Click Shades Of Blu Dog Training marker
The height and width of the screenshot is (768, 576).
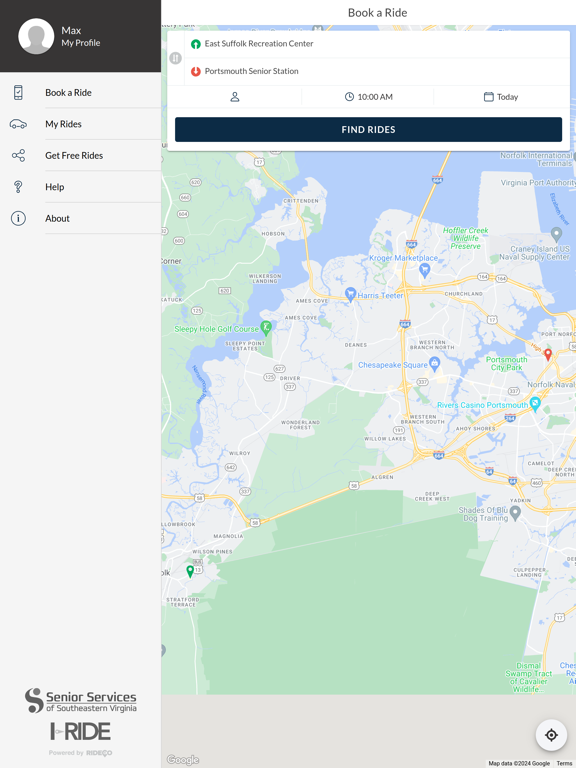(x=515, y=513)
